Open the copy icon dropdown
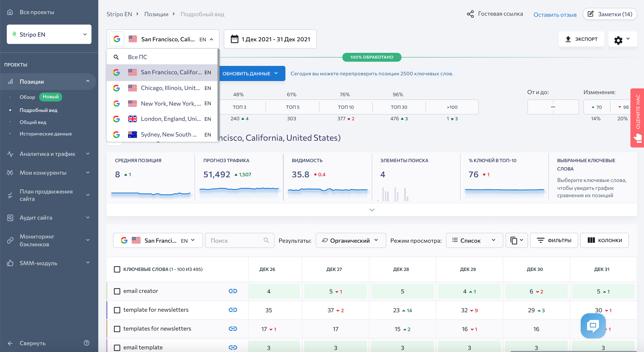The width and height of the screenshot is (644, 352). [516, 240]
